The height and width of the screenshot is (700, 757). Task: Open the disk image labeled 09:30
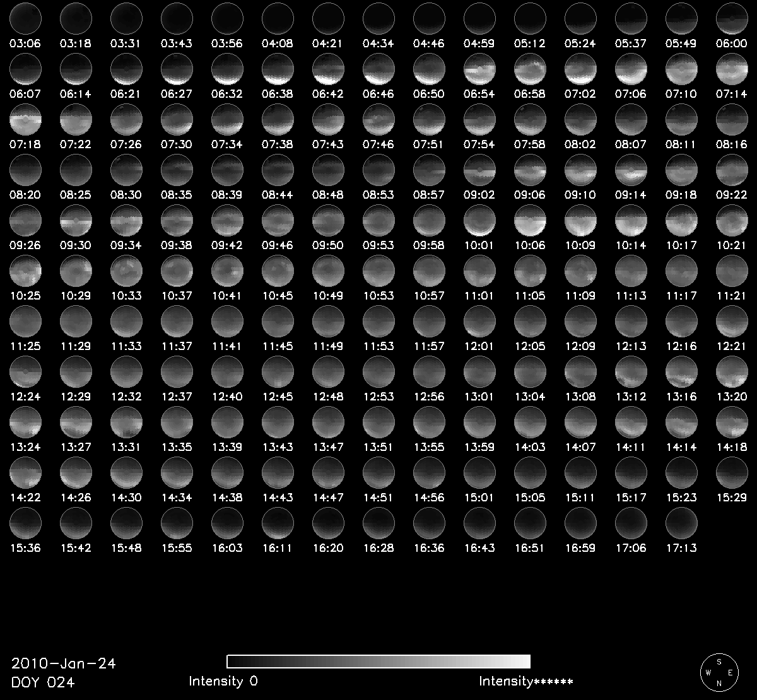(x=76, y=220)
